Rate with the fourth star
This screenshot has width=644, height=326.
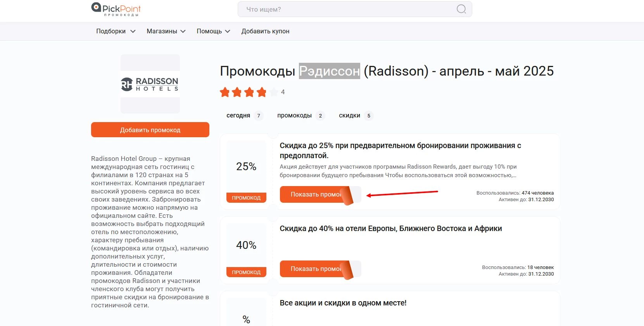pos(262,92)
